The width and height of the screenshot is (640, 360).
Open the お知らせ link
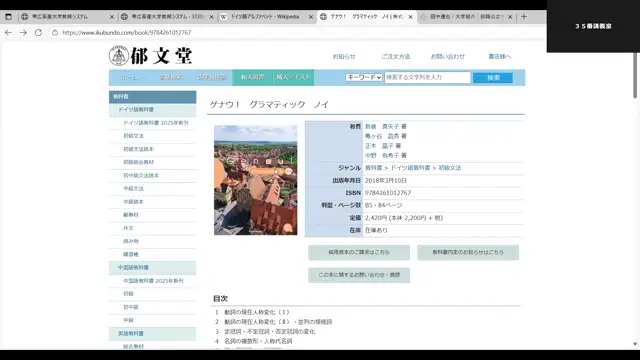coord(344,56)
